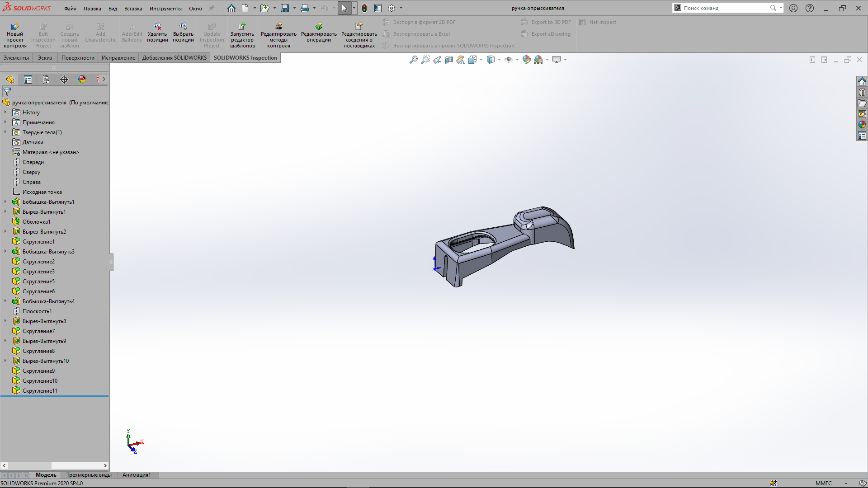
Task: Click the Save icon in toolbar
Action: [x=285, y=8]
